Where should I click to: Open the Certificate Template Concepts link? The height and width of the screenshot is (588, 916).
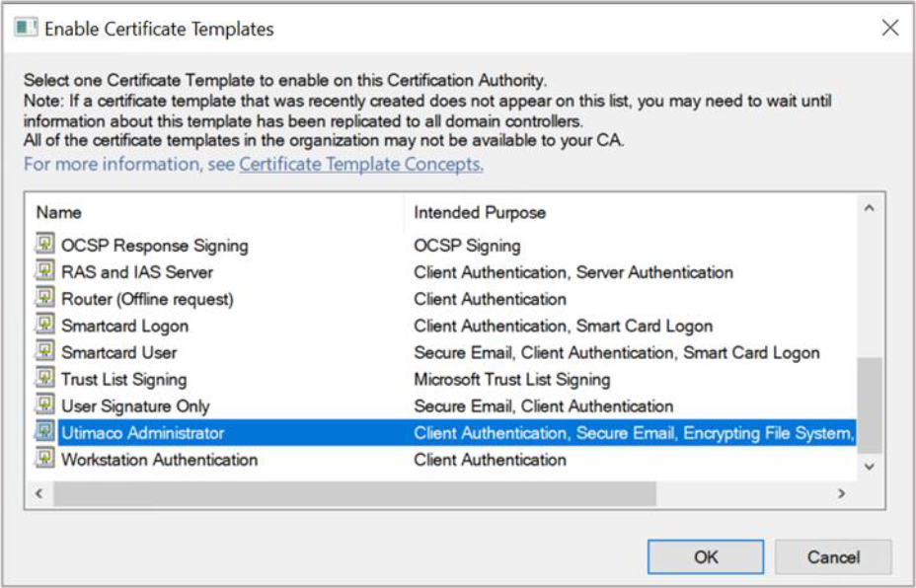361,165
